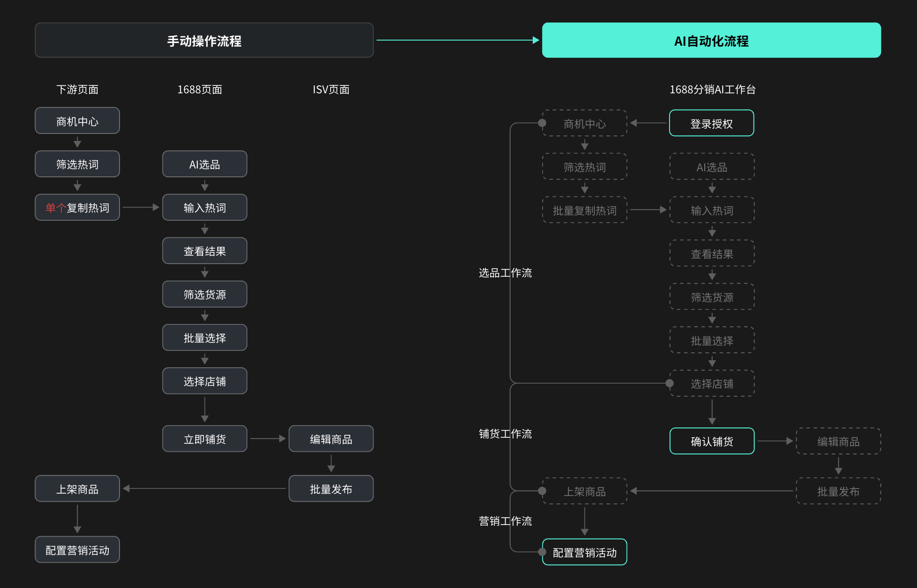Click the 单个复制热词 box

(78, 207)
